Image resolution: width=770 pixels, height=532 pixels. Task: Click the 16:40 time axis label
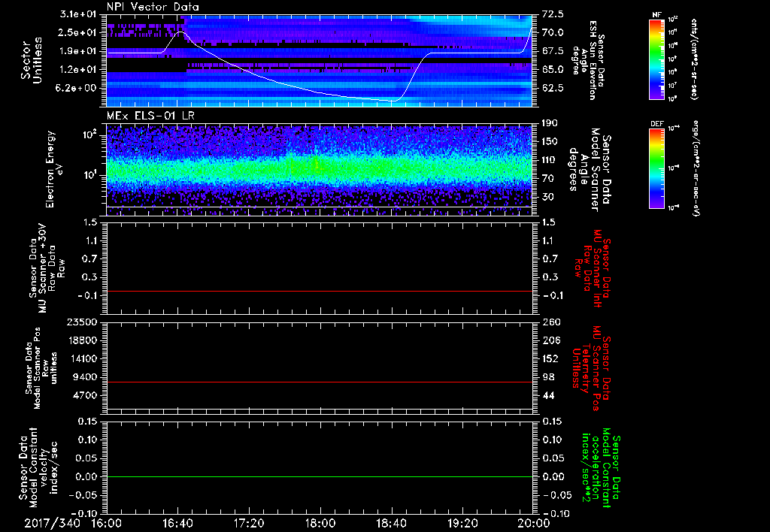(x=177, y=523)
